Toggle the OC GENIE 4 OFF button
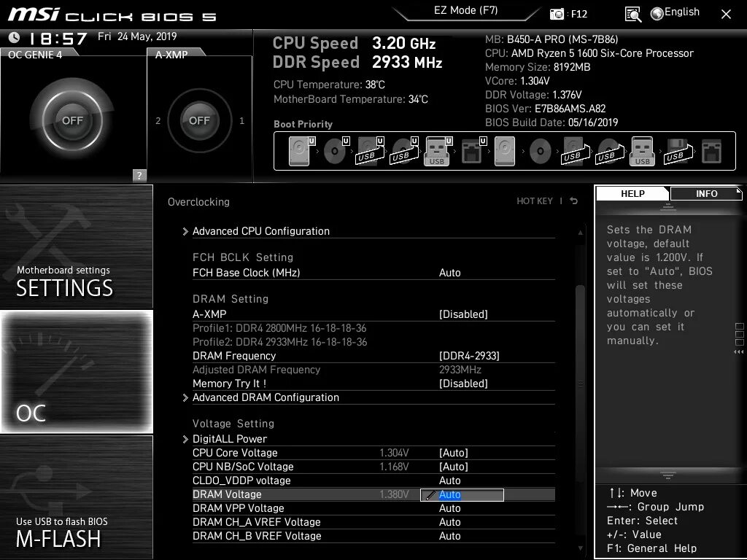The image size is (747, 560). (x=72, y=120)
